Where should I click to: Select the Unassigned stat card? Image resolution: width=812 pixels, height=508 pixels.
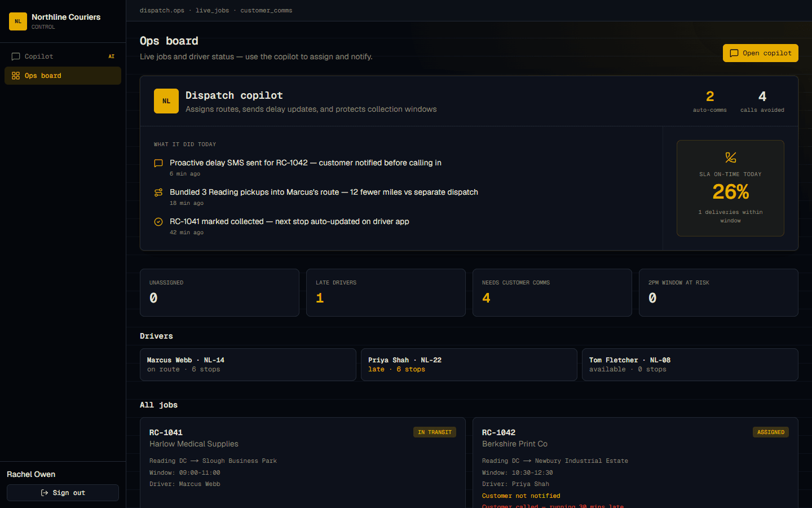click(219, 292)
